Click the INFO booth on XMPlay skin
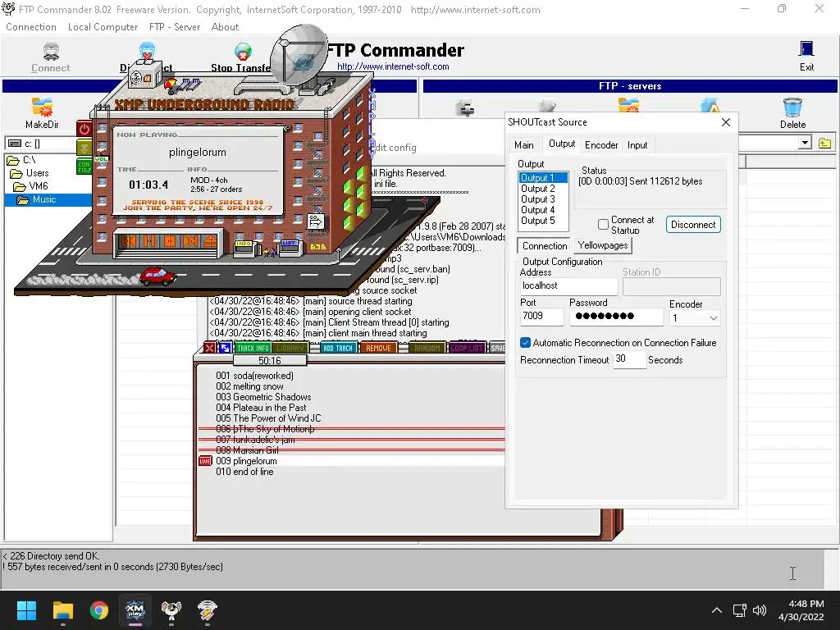 coord(244,248)
